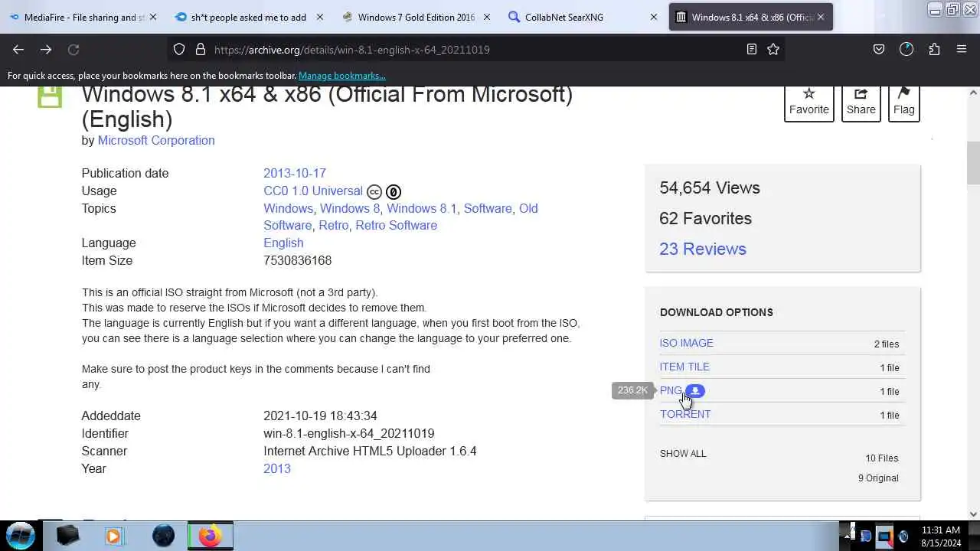
Task: Download the ITEM TILE file
Action: (x=684, y=367)
